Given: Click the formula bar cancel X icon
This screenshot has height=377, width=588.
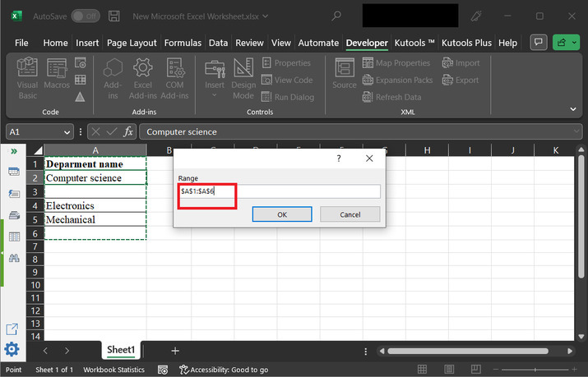Looking at the screenshot, I should tap(96, 131).
